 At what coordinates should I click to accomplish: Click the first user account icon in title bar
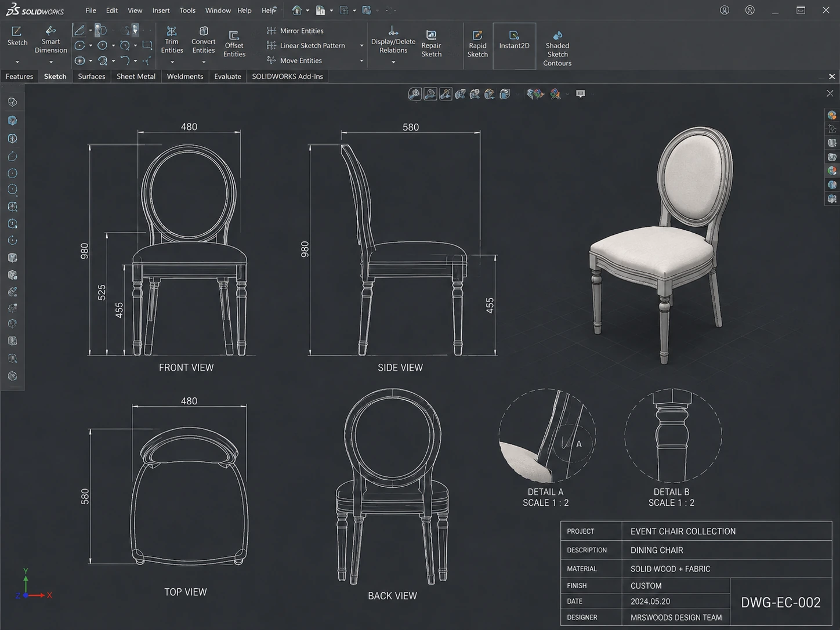point(725,10)
